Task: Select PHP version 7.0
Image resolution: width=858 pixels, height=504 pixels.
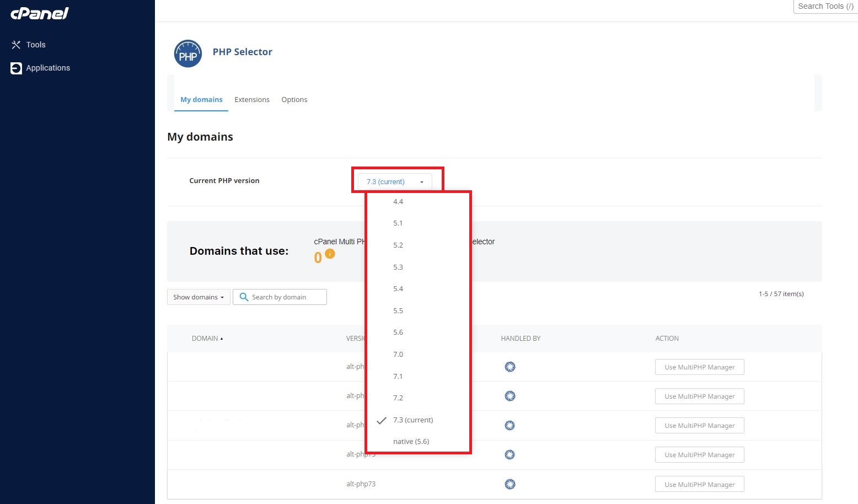Action: coord(398,355)
